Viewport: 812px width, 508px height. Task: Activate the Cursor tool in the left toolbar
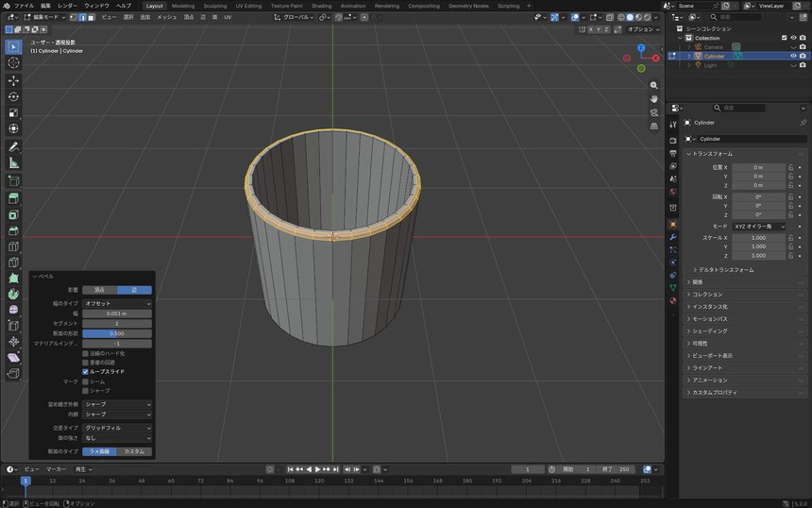coord(13,62)
